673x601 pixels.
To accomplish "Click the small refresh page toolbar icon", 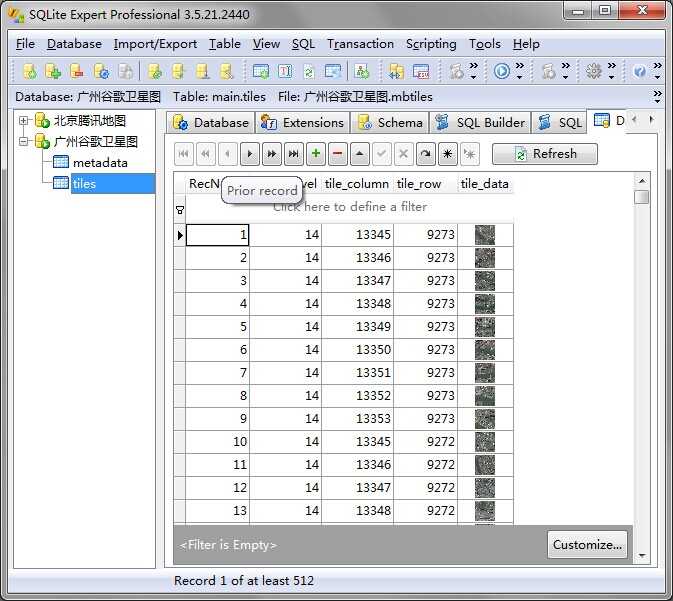I will coord(309,71).
